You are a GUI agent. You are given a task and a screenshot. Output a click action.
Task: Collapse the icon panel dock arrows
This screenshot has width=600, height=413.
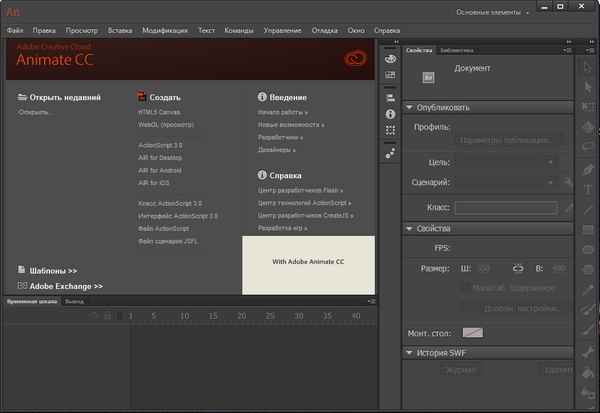click(396, 41)
